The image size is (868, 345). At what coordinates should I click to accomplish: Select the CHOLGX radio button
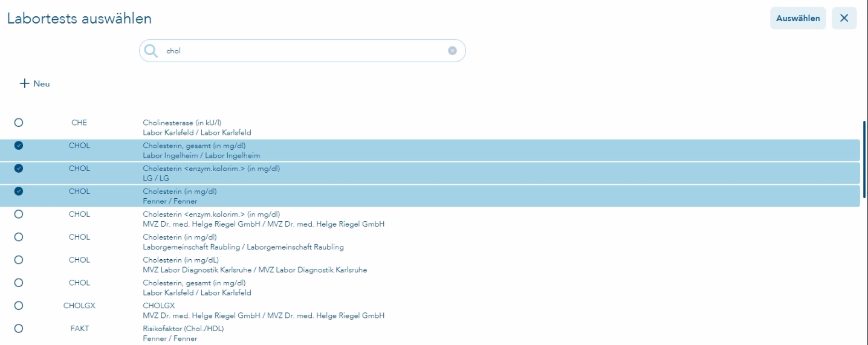pos(19,306)
